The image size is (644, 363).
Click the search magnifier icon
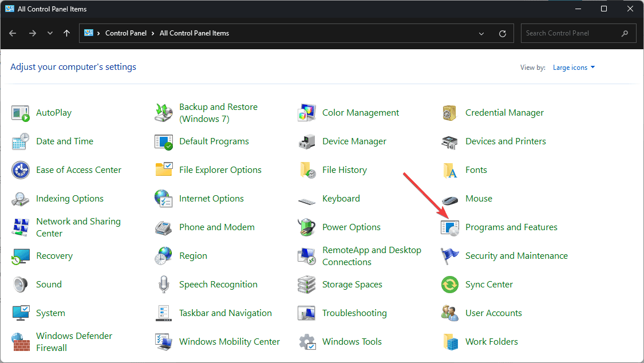click(625, 33)
